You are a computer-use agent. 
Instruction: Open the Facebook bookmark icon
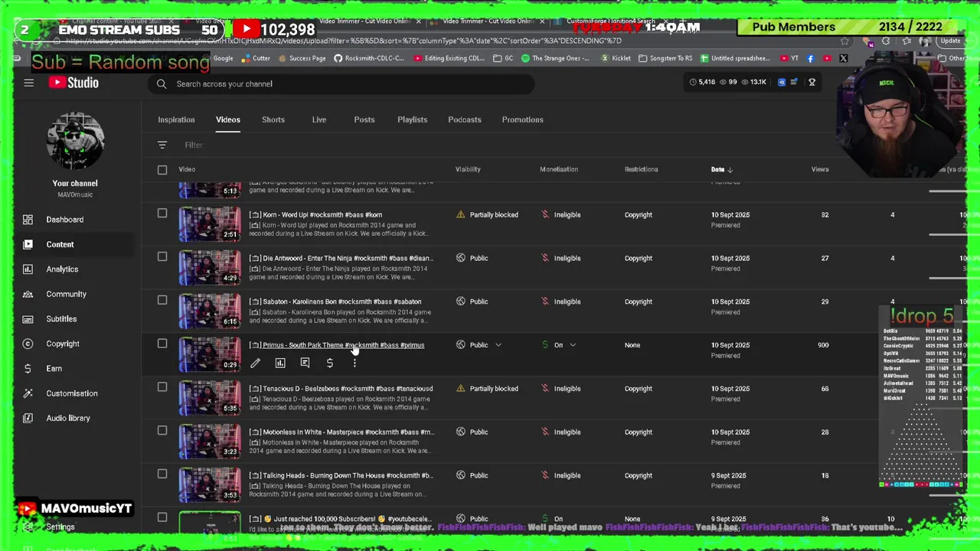[811, 58]
